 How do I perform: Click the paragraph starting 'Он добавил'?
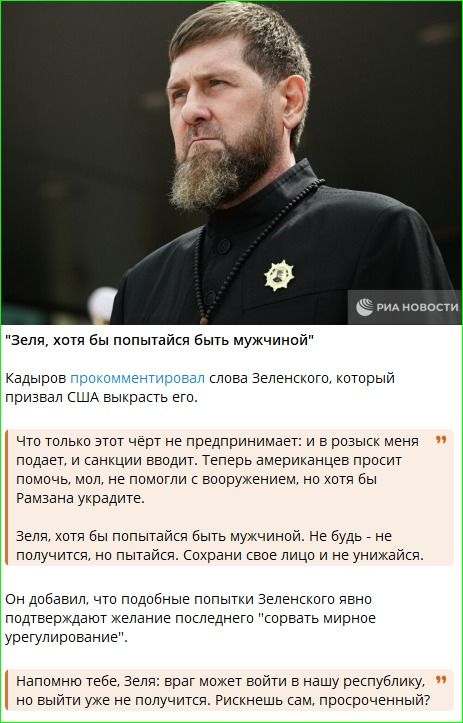coord(190,618)
